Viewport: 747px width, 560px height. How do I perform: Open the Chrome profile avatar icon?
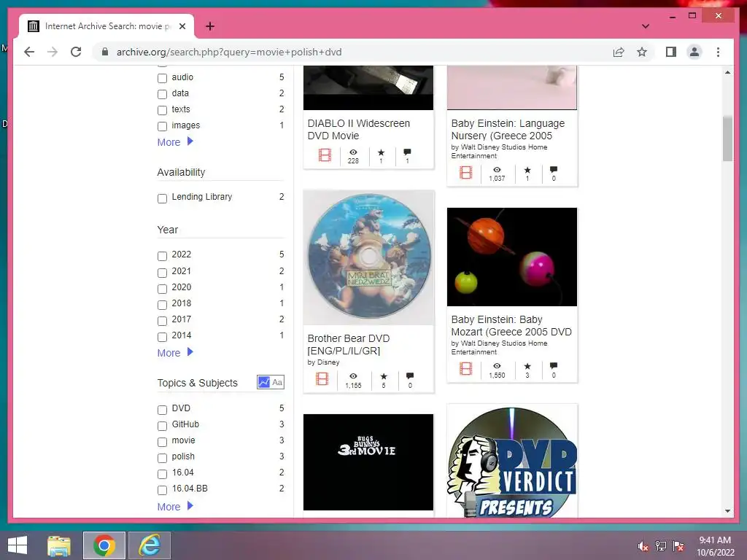694,52
